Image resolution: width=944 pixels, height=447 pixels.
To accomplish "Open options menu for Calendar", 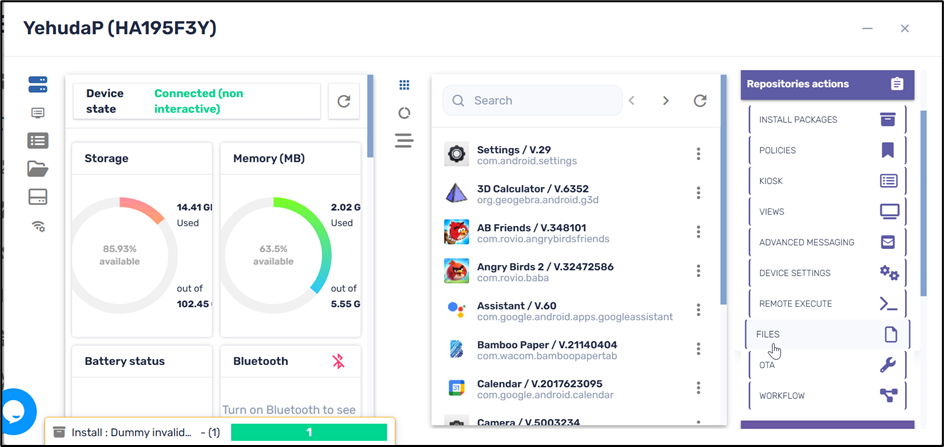I will (x=698, y=387).
